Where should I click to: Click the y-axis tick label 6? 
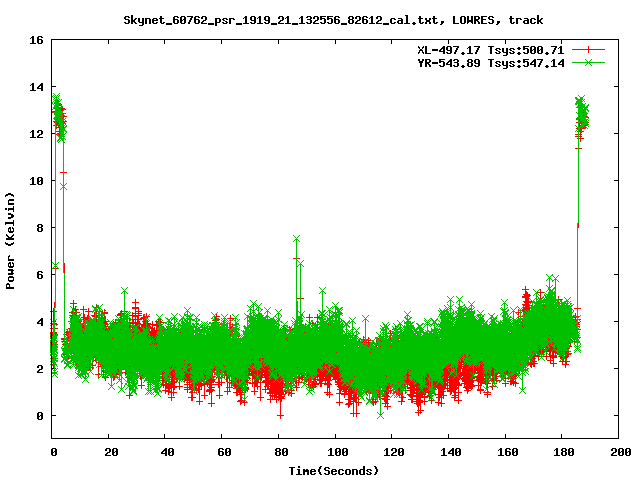click(x=40, y=275)
